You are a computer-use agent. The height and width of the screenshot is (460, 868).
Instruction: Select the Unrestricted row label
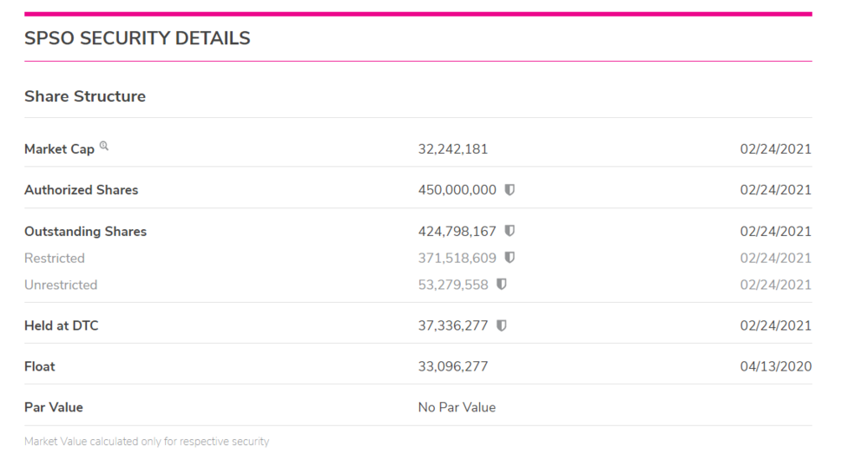[61, 285]
